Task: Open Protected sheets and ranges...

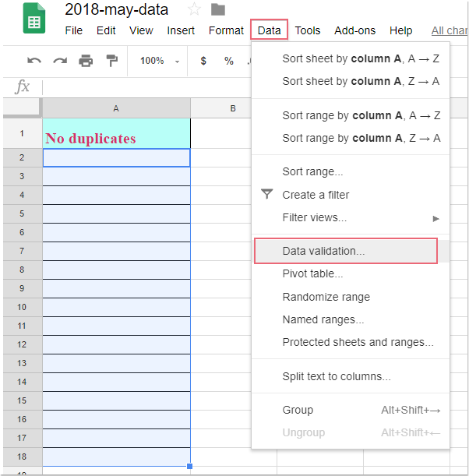Action: [x=351, y=343]
